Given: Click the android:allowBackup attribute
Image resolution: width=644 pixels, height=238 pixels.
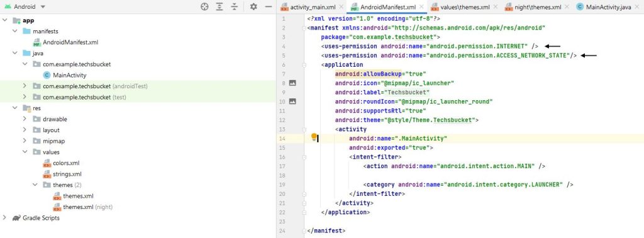Looking at the screenshot, I should tap(369, 74).
